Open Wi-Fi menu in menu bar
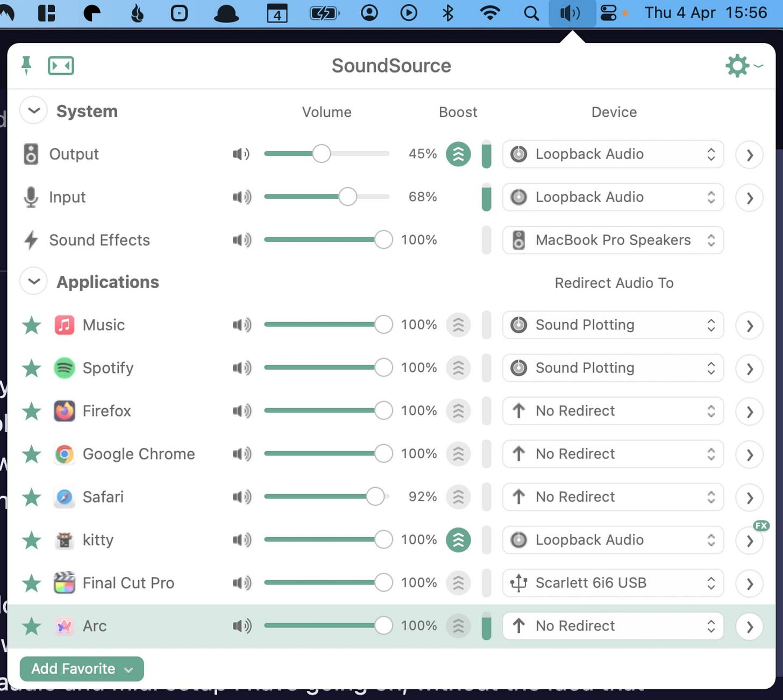The image size is (783, 700). pos(489,13)
